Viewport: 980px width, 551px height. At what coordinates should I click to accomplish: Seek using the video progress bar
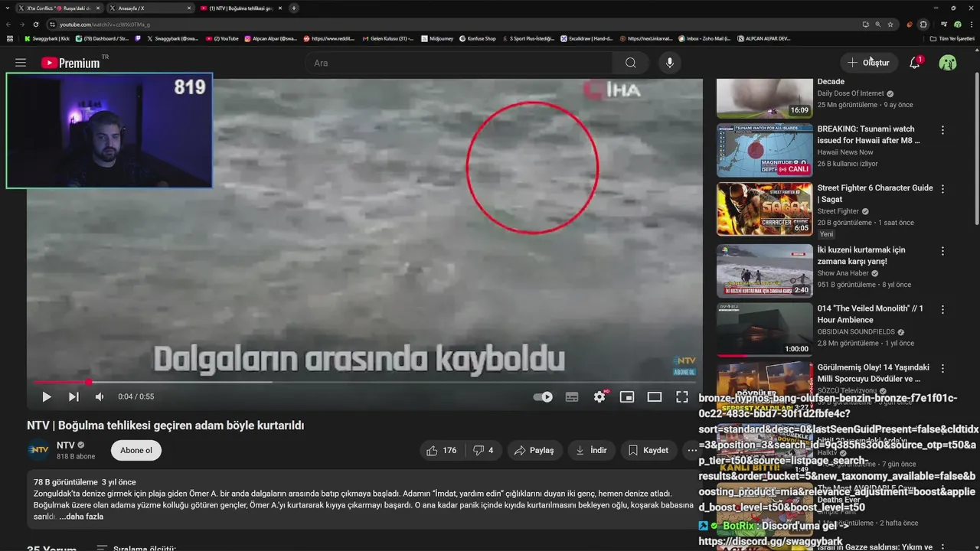[x=364, y=382]
